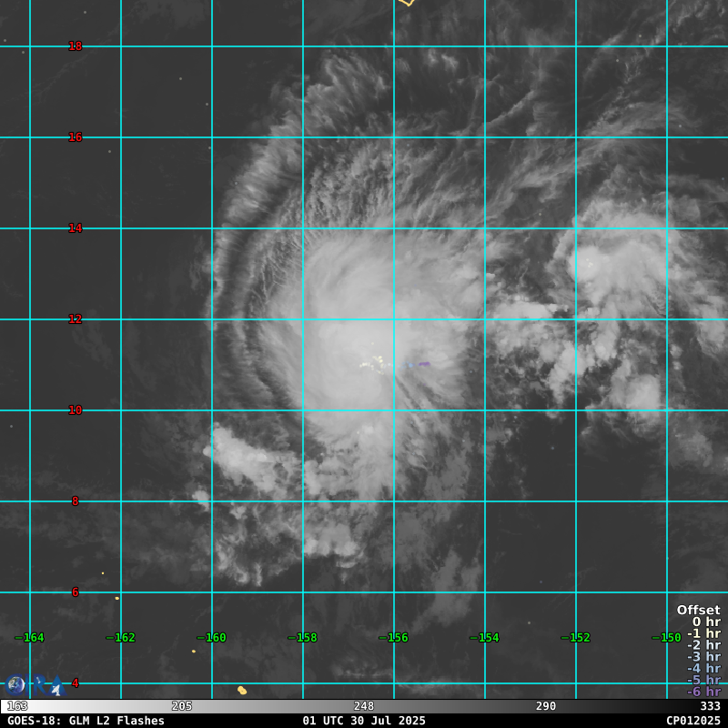Viewport: 728px width, 728px height.
Task: Click the purple flash marker east of the storm center
Action: point(423,364)
